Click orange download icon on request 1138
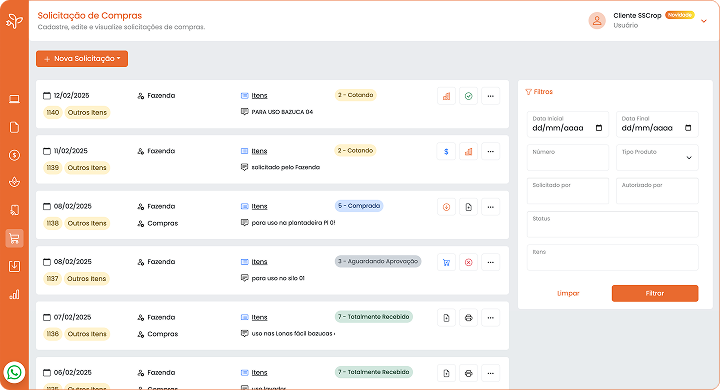720x390 pixels. point(446,207)
